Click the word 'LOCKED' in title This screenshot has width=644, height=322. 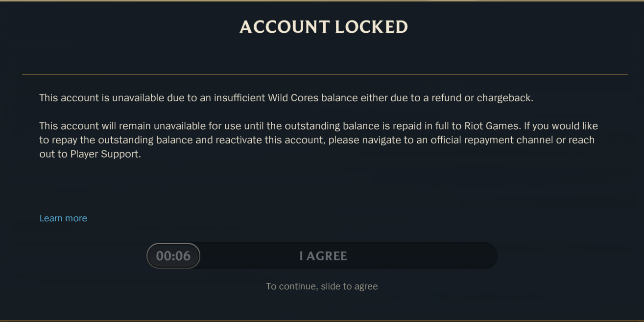point(372,27)
